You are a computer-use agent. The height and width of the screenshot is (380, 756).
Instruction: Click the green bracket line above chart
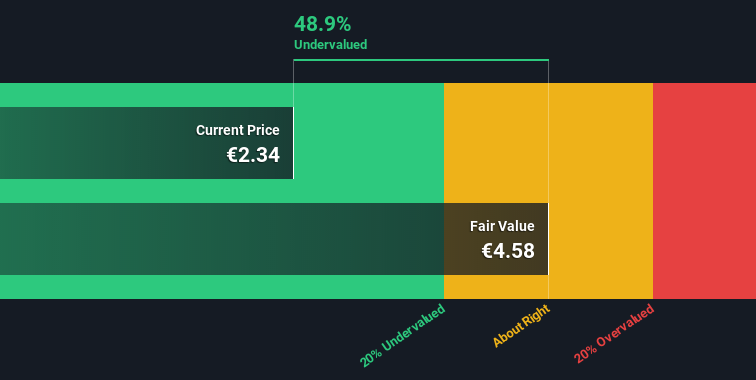421,60
